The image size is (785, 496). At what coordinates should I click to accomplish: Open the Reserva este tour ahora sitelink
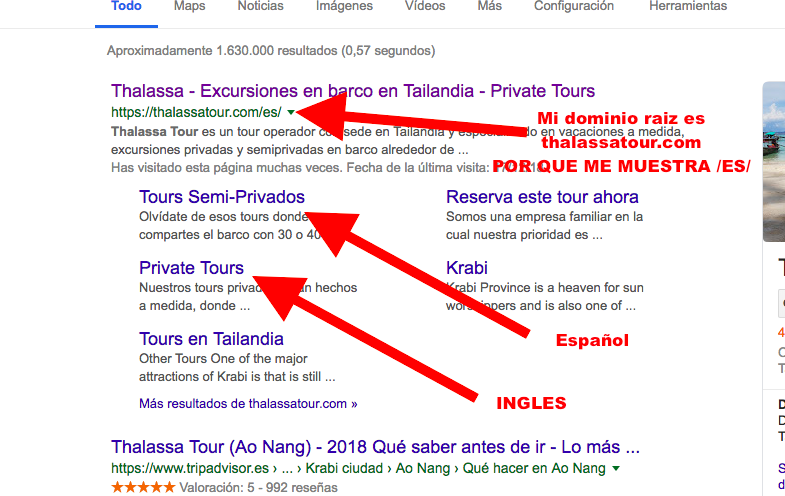coord(542,197)
